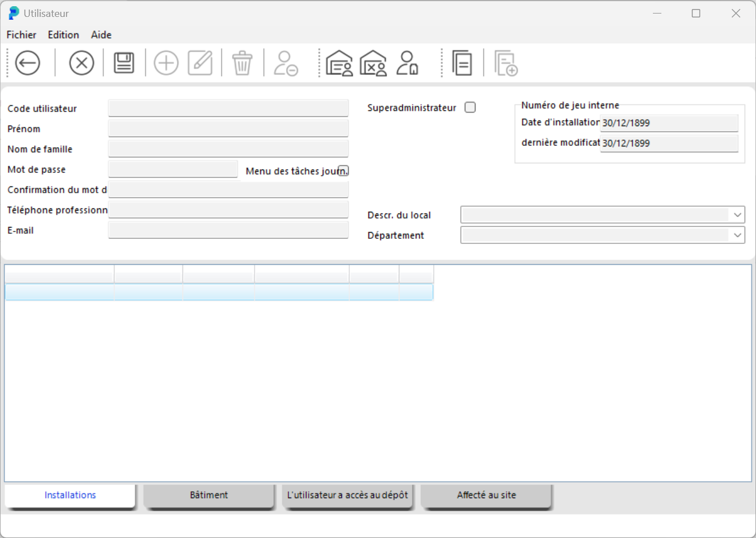Click the Code utilisateur input field
Image resolution: width=756 pixels, height=538 pixels.
228,108
